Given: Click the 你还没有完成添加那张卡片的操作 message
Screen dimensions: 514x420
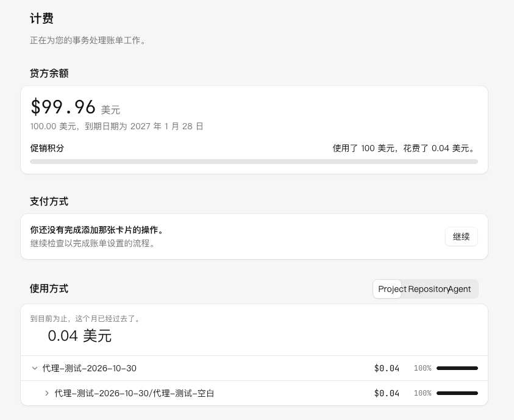Looking at the screenshot, I should (x=97, y=230).
